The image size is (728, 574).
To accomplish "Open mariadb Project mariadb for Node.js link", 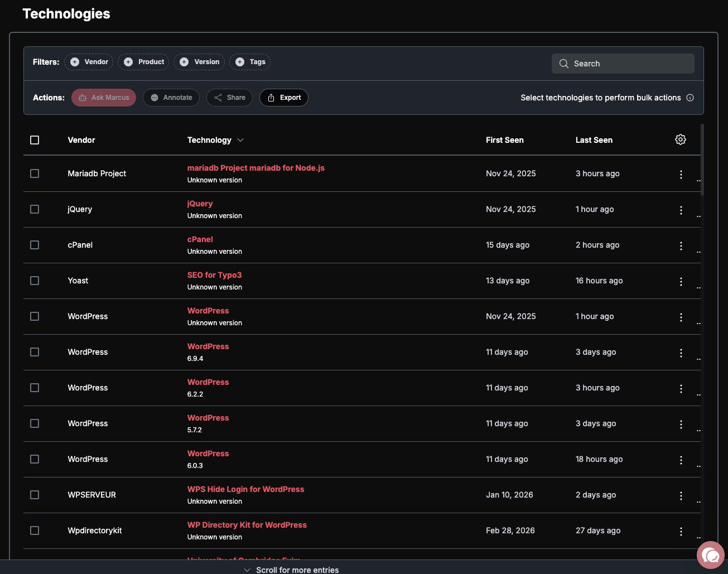I will pos(256,168).
